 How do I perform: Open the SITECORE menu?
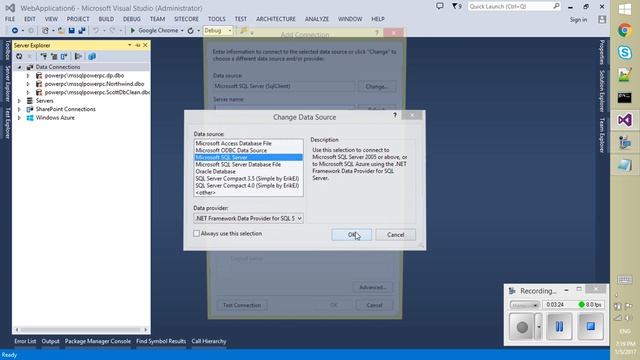coord(186,19)
